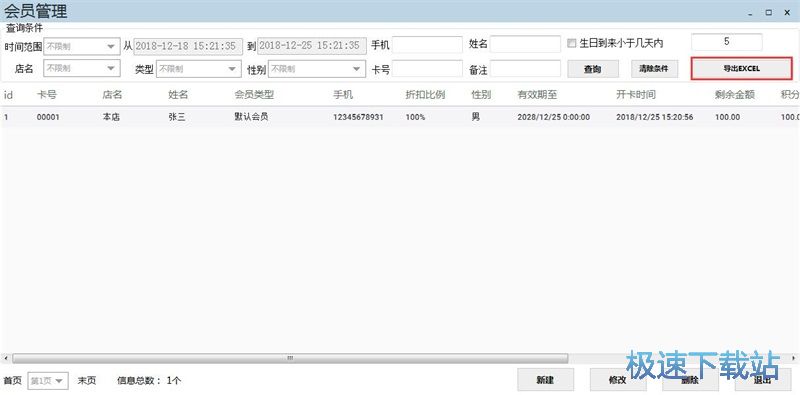
Task: Focus the 手机 search input field
Action: 428,44
